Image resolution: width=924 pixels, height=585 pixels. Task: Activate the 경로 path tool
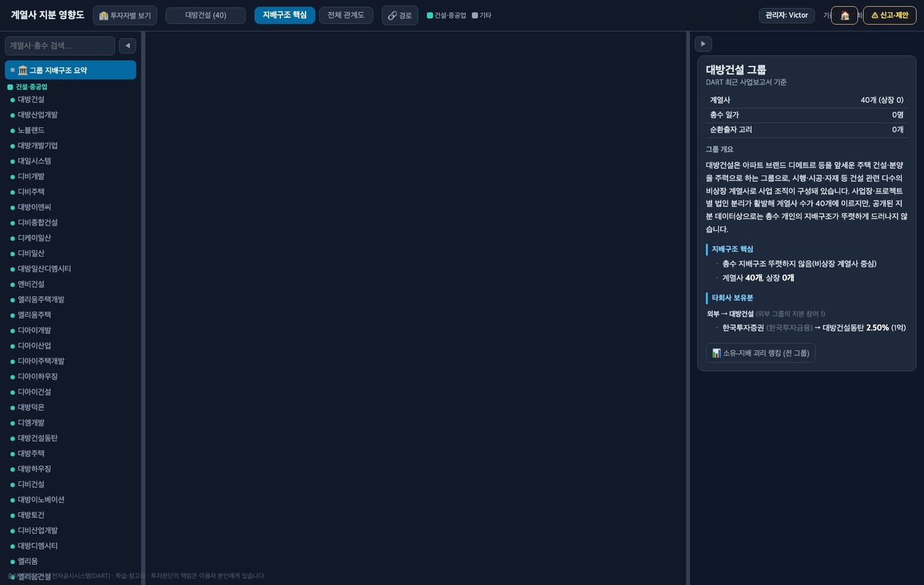coord(399,15)
